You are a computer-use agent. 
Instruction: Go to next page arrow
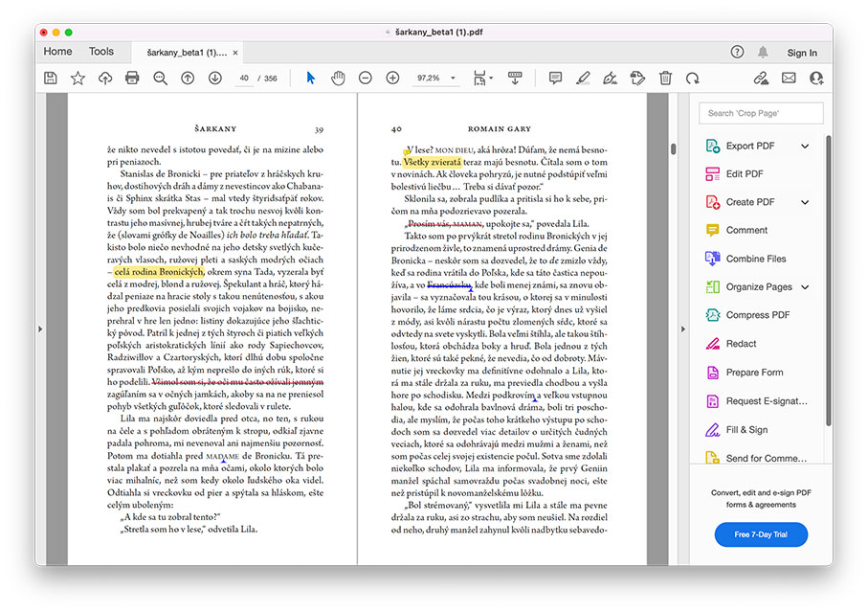pyautogui.click(x=214, y=79)
